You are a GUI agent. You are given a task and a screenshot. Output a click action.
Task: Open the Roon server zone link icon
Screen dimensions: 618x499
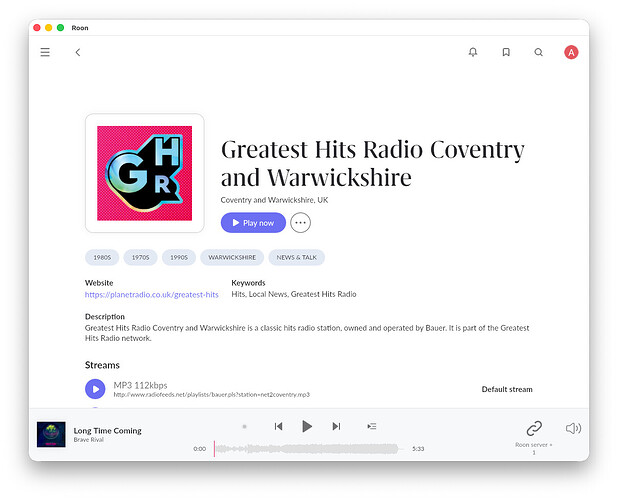(534, 428)
